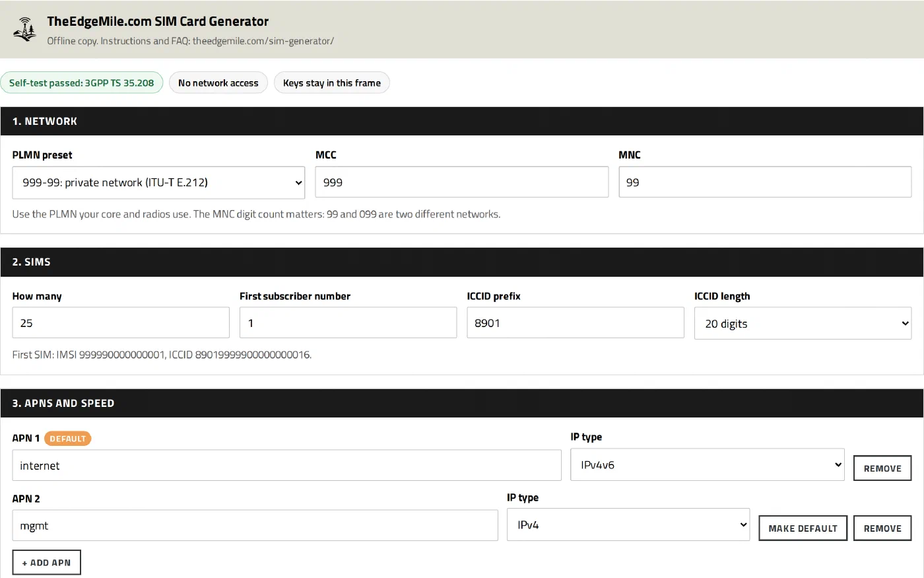This screenshot has width=924, height=578.
Task: Focus the How many field
Action: pos(121,322)
